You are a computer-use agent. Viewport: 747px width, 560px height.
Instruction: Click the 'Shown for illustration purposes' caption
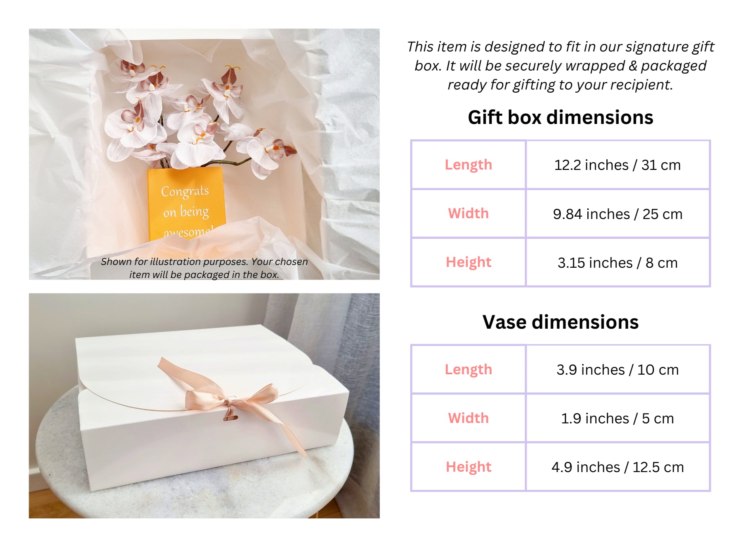pos(204,268)
